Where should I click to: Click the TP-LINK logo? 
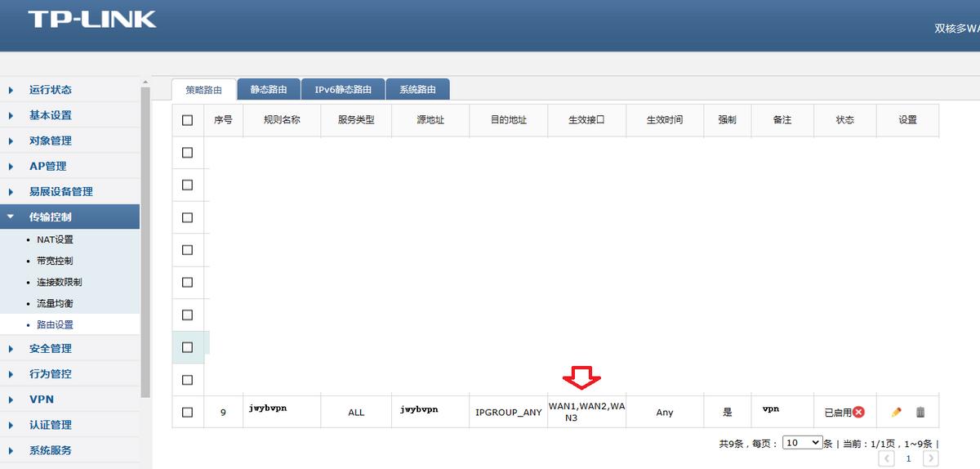[x=92, y=20]
